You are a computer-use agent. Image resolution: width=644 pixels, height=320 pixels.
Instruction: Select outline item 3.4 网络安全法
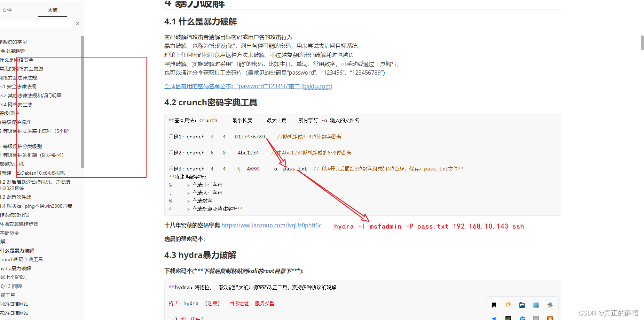coord(16,105)
